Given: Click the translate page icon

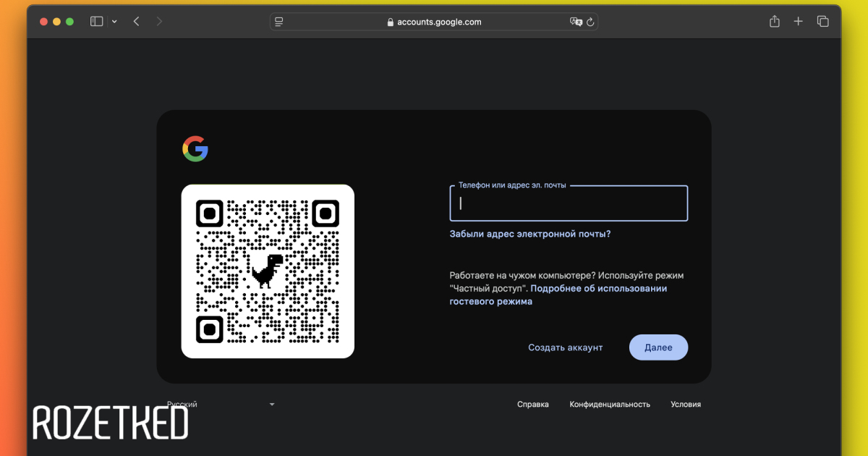Looking at the screenshot, I should [576, 22].
